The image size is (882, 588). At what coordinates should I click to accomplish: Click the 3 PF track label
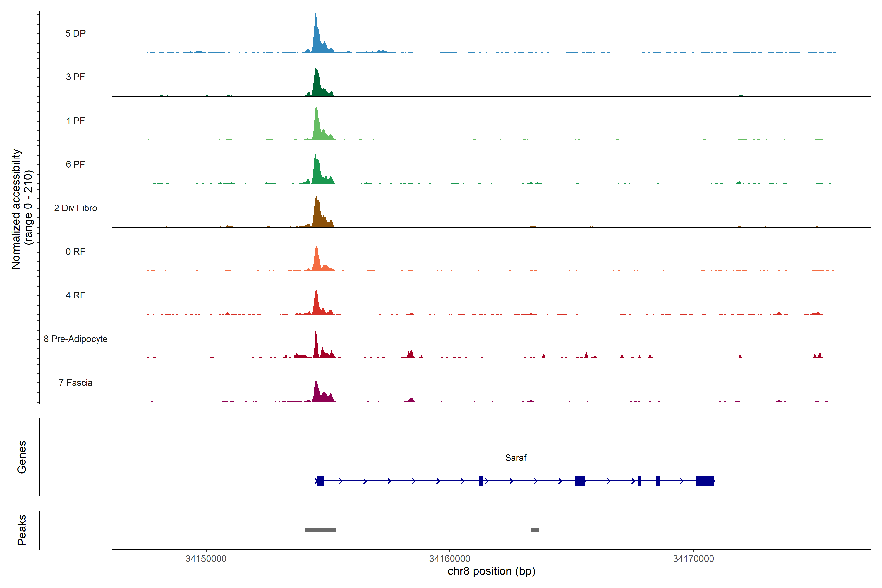tap(75, 77)
